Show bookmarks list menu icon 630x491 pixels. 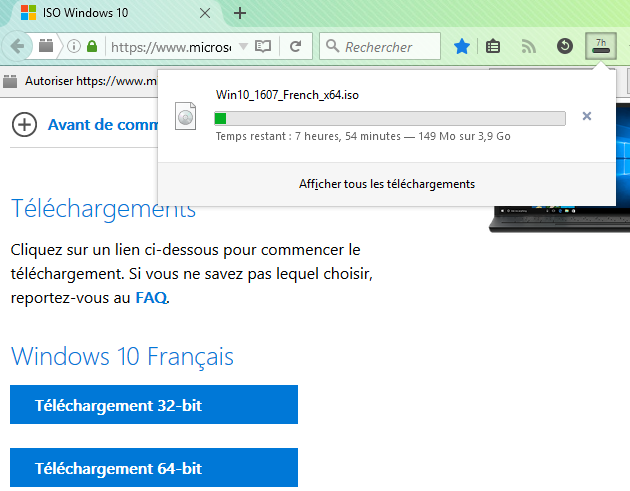point(493,47)
